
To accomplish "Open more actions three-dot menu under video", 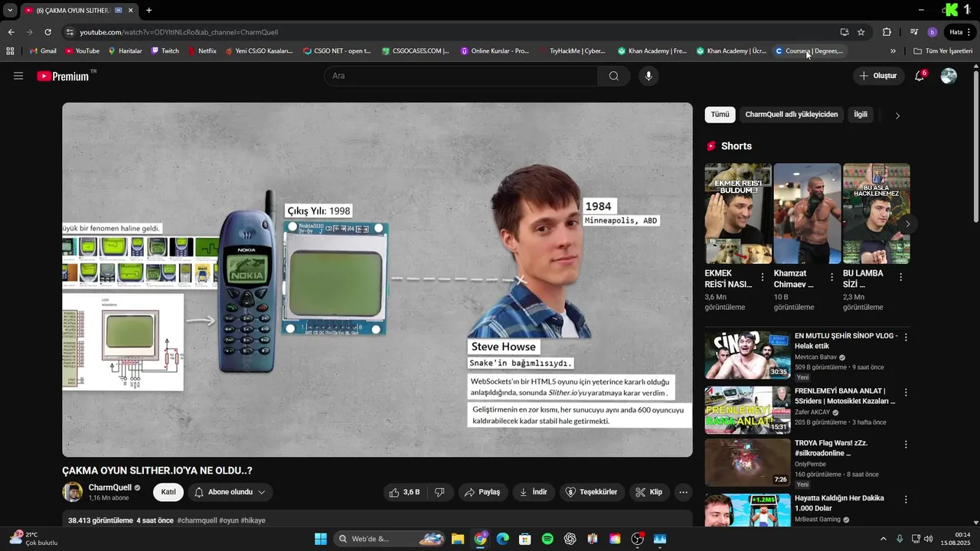I will [x=684, y=492].
